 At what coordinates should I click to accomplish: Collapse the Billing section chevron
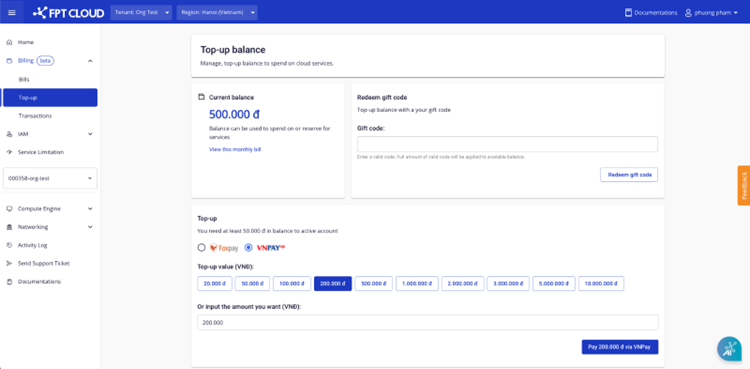pos(90,61)
